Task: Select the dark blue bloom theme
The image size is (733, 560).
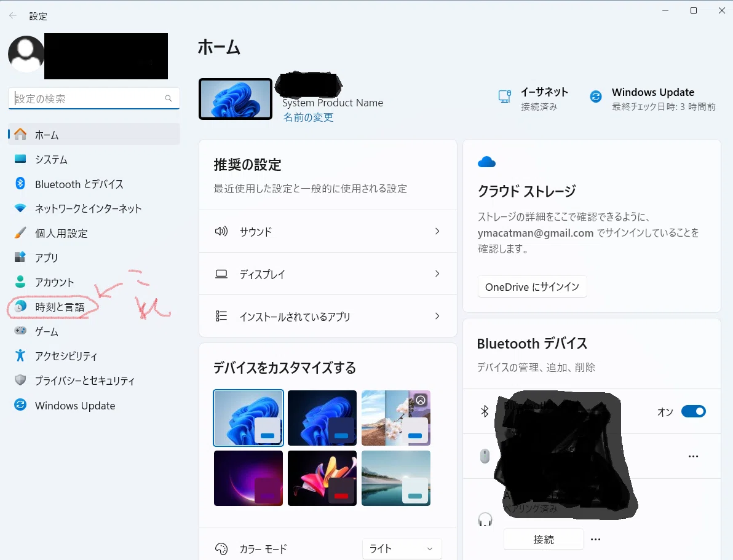Action: point(322,418)
